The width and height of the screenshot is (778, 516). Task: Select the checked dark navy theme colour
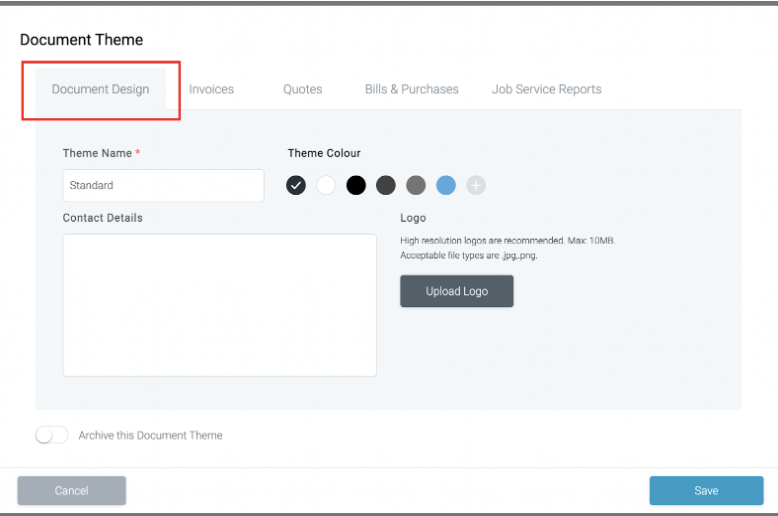pos(296,186)
